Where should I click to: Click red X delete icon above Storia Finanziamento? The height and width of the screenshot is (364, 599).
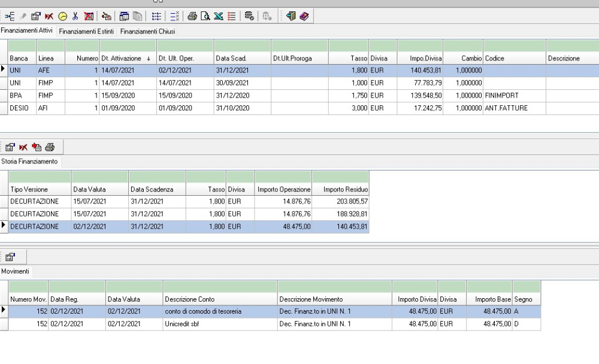pyautogui.click(x=23, y=146)
